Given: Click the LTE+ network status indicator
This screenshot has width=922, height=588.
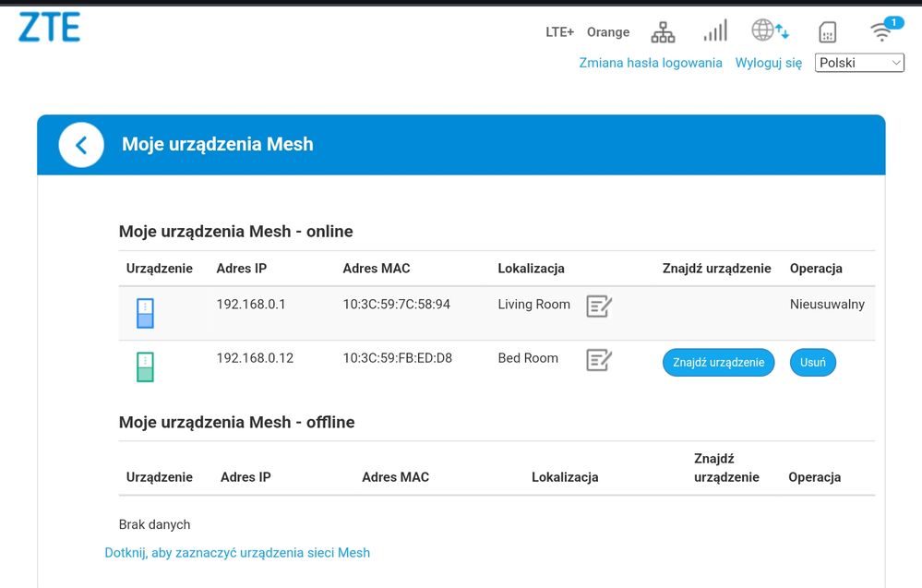Looking at the screenshot, I should pyautogui.click(x=559, y=30).
